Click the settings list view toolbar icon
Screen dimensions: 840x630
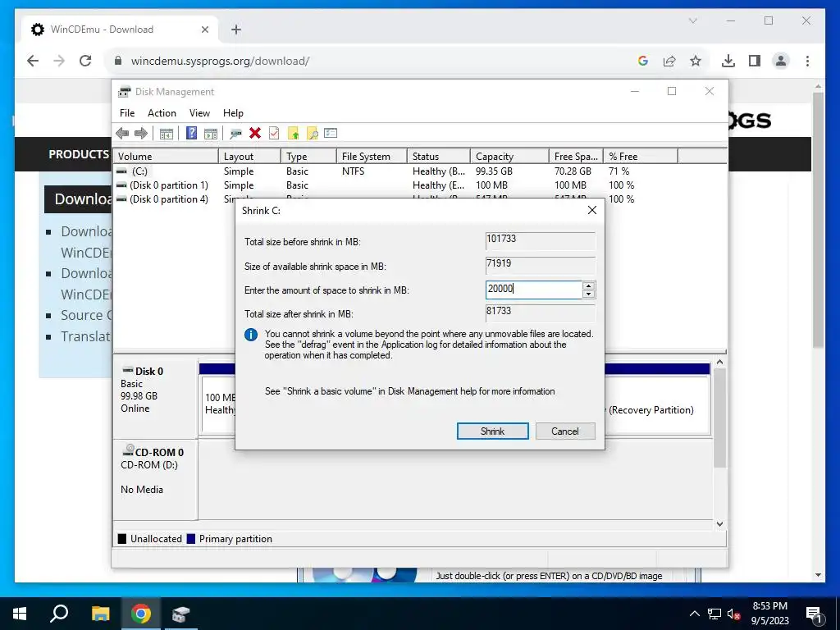[331, 134]
